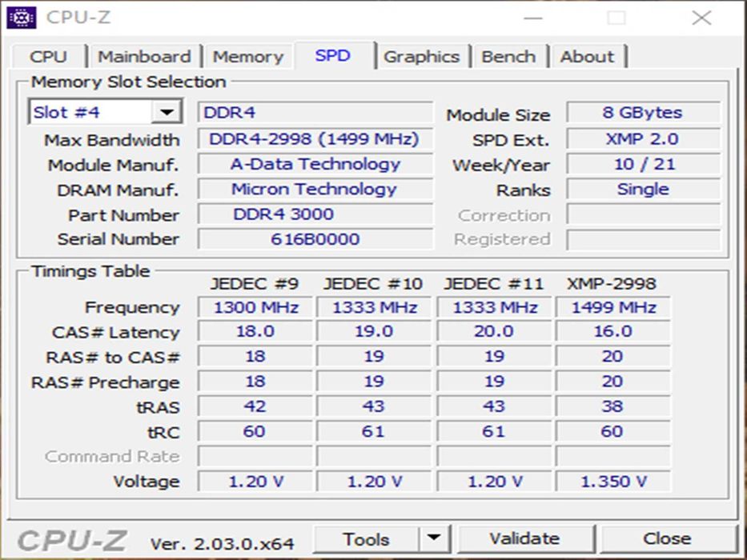747x560 pixels.
Task: Click the XMP-2998 column header
Action: (x=612, y=284)
